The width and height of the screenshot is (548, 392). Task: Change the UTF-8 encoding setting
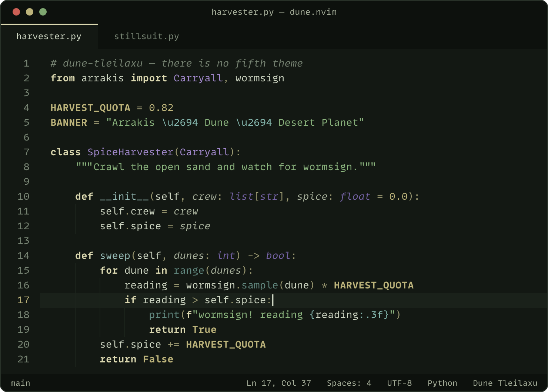(400, 383)
